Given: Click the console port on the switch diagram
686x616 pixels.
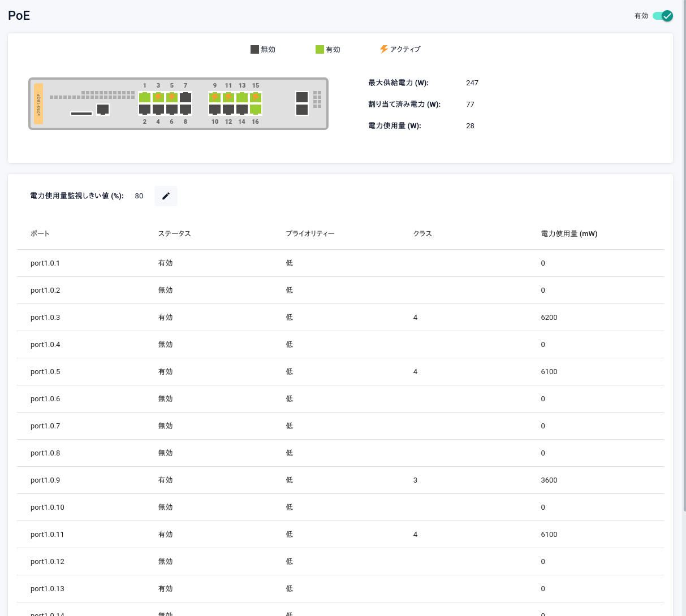Looking at the screenshot, I should click(x=103, y=109).
